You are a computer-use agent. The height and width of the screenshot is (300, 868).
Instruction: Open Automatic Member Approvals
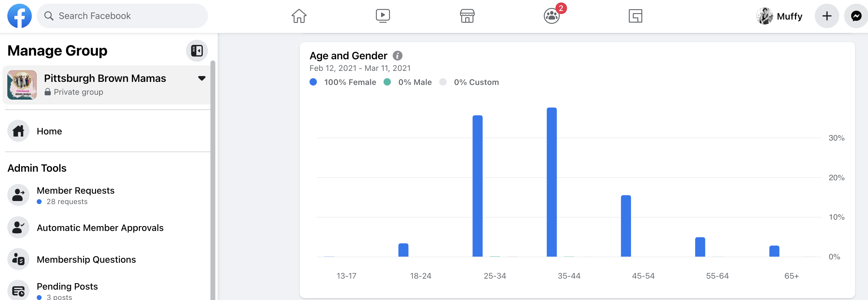coord(106,228)
